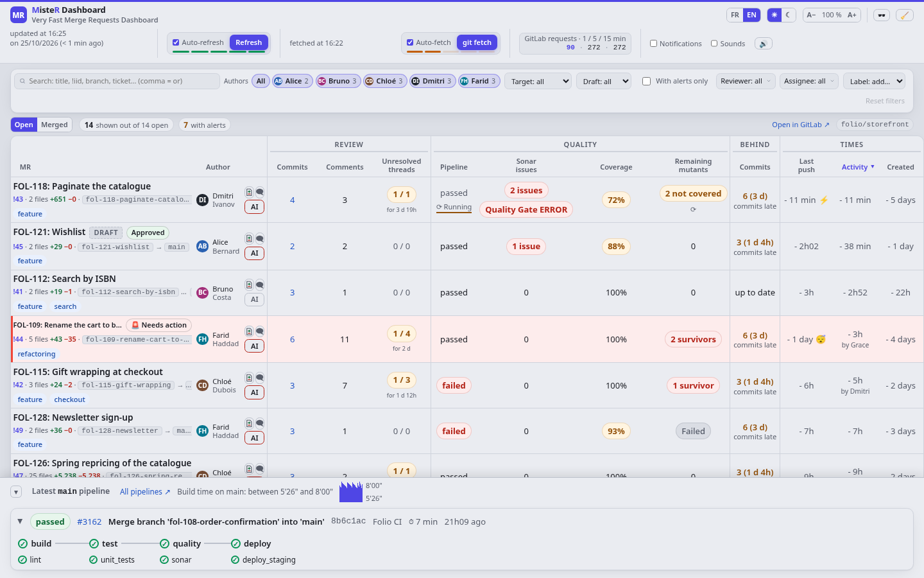
Task: Open the All pipelines link
Action: click(x=145, y=492)
